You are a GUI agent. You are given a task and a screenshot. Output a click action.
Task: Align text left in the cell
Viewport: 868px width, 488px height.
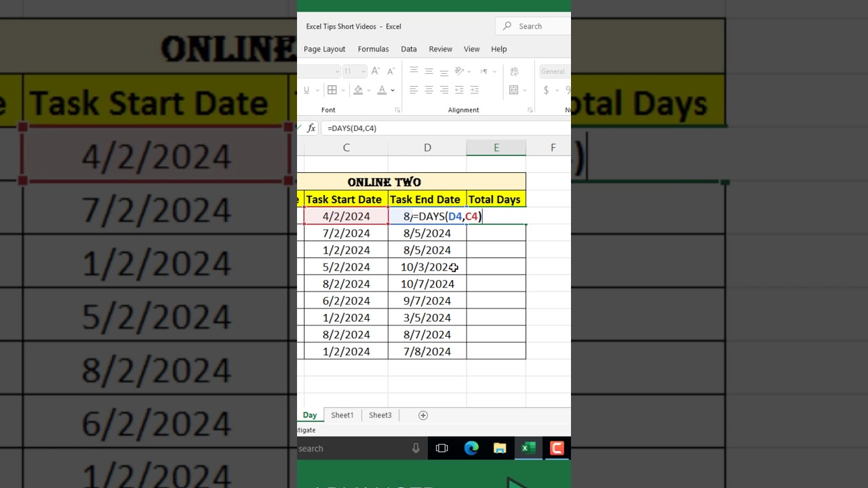point(414,89)
